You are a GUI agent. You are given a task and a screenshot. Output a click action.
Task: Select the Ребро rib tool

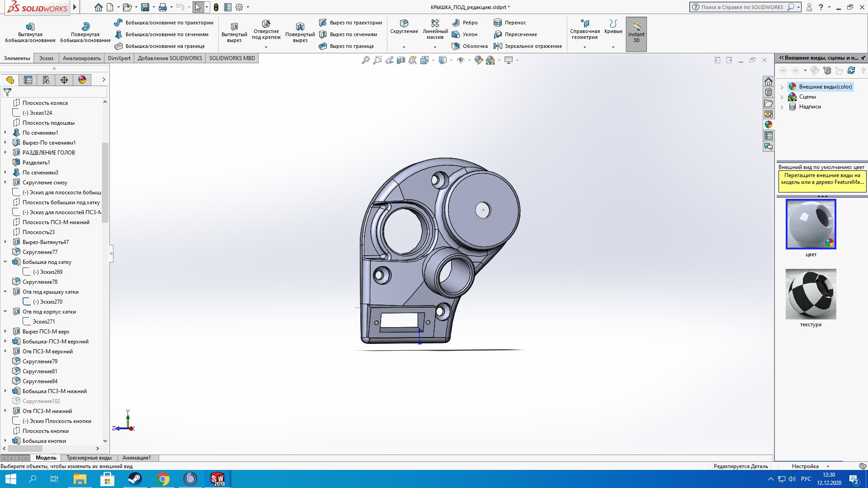[x=465, y=23]
